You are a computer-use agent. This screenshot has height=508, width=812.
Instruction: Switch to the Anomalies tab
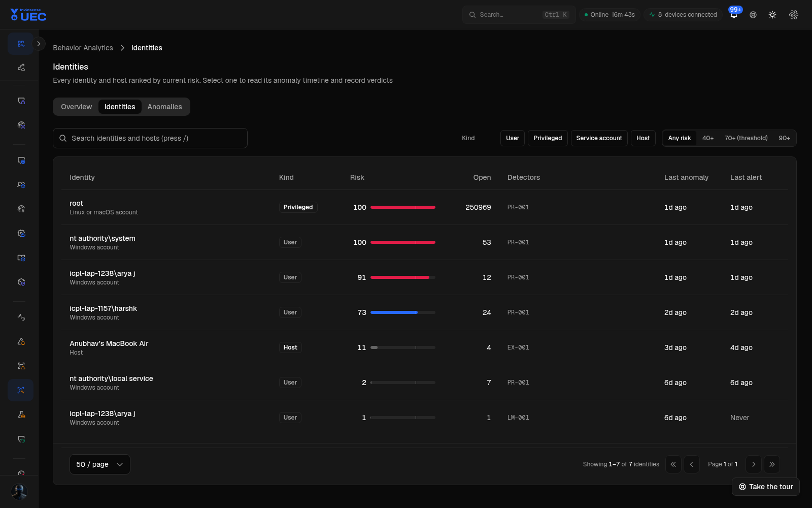(164, 107)
